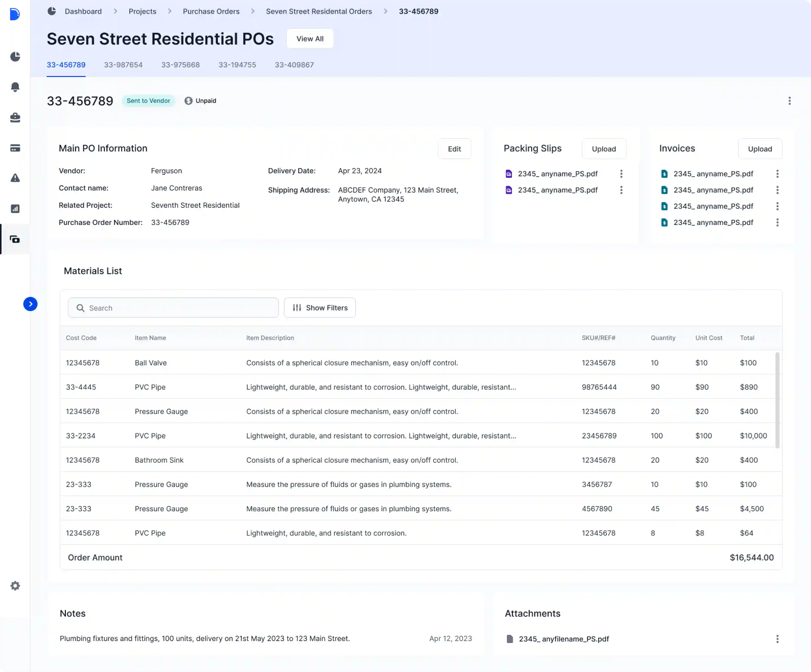This screenshot has width=811, height=672.
Task: Edit the Main PO Information
Action: 454,149
